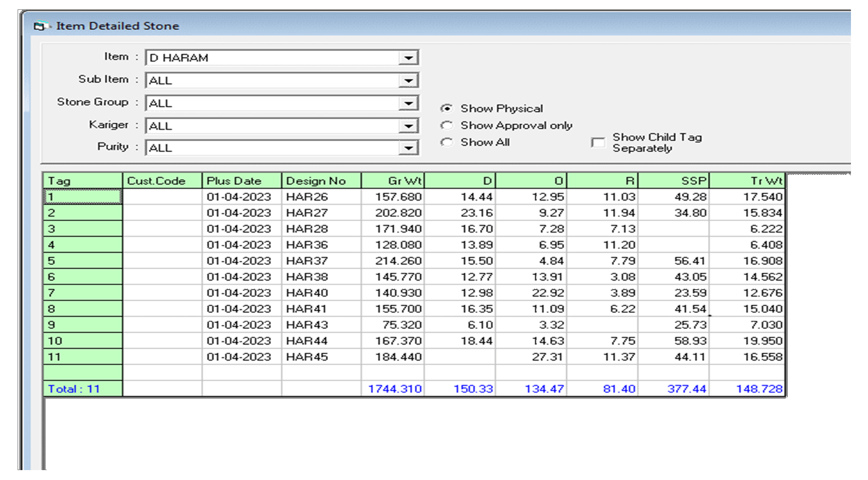
Task: Click design number HAR45 cell
Action: (322, 357)
